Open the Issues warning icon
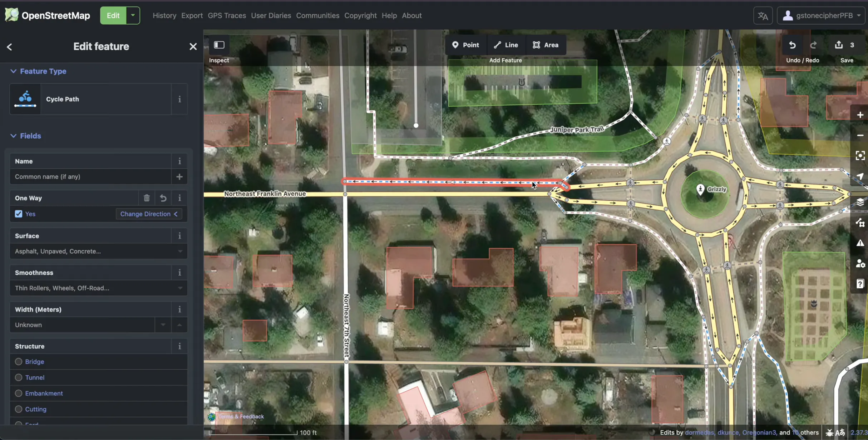 click(860, 243)
